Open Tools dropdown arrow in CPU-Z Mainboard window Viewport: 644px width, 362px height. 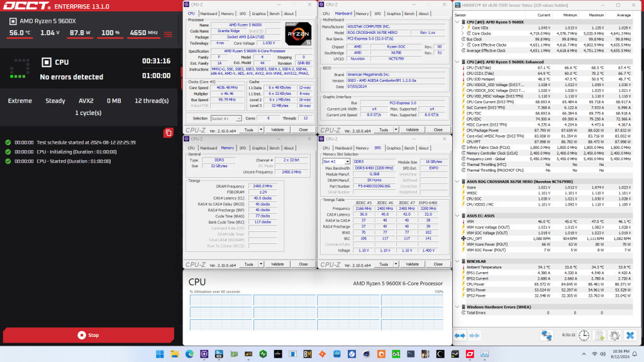click(396, 129)
